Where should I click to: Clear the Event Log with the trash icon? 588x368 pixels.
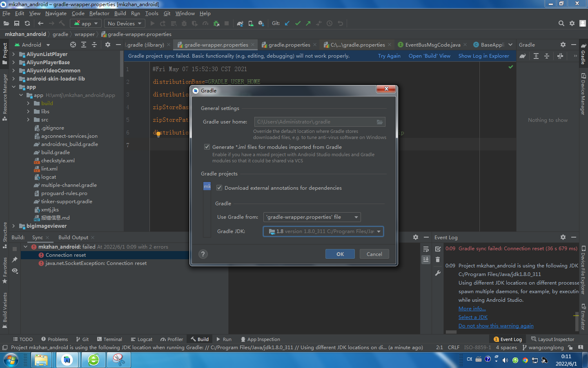(438, 259)
